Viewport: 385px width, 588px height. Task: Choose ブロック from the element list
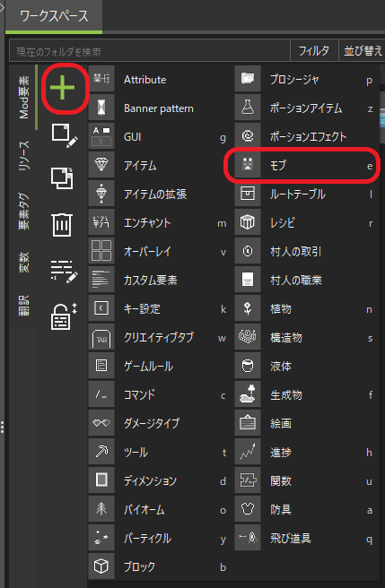point(159,567)
